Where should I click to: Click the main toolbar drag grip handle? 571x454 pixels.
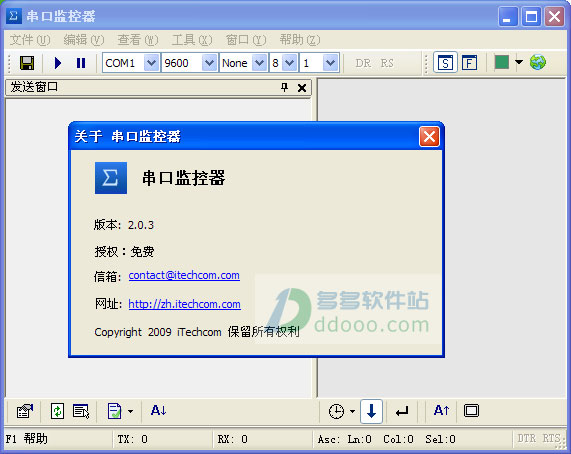click(10, 63)
